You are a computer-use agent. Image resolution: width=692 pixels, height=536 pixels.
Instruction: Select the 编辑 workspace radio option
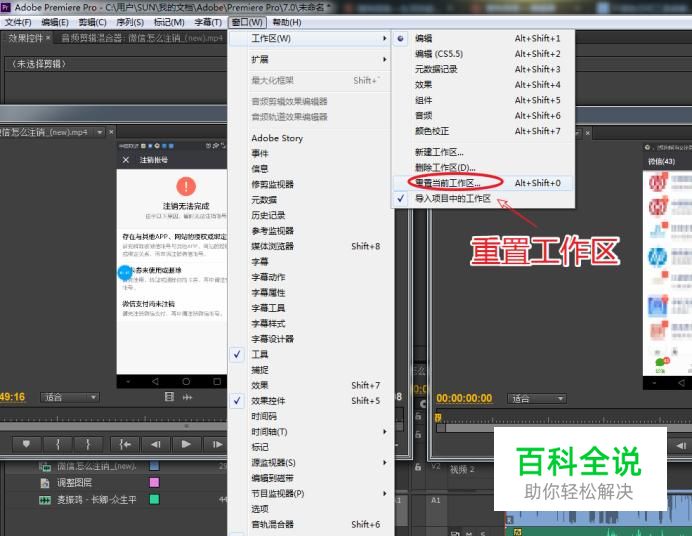pos(400,38)
